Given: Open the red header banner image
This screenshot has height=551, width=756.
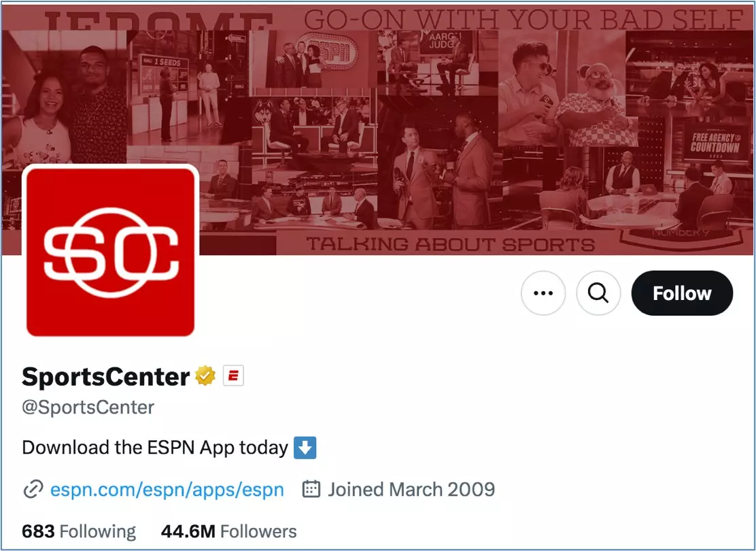Looking at the screenshot, I should (x=378, y=129).
